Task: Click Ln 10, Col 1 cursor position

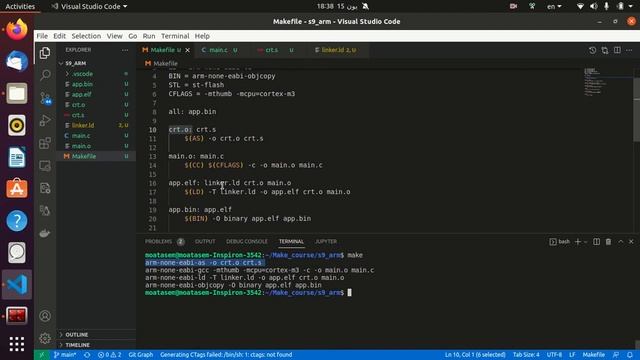Action: (x=475, y=355)
